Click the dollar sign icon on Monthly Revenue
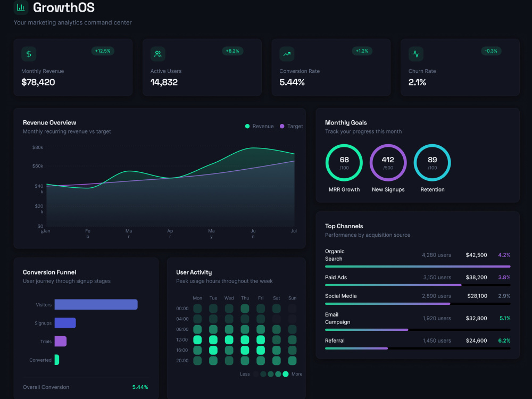 pos(29,54)
